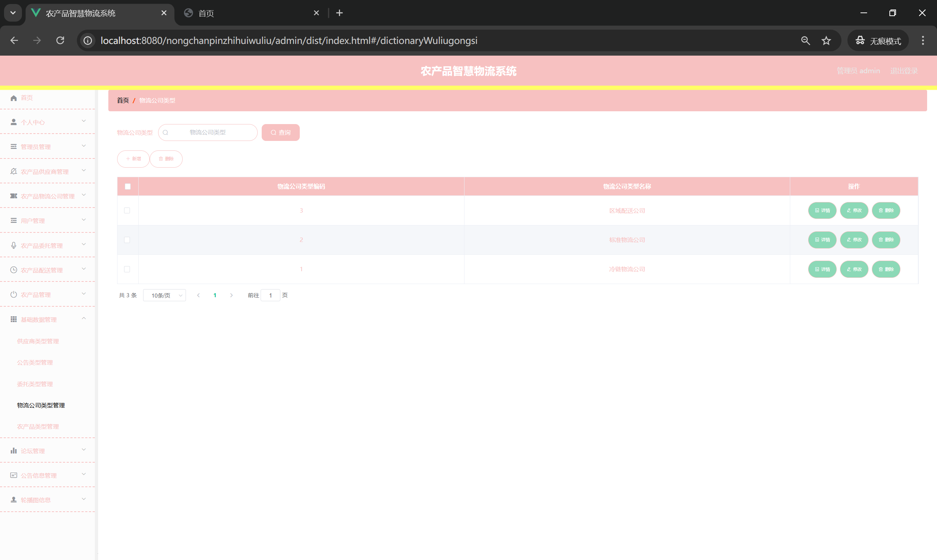Viewport: 937px width, 560px height.
Task: Click the 退出登录 link in the header
Action: (904, 71)
